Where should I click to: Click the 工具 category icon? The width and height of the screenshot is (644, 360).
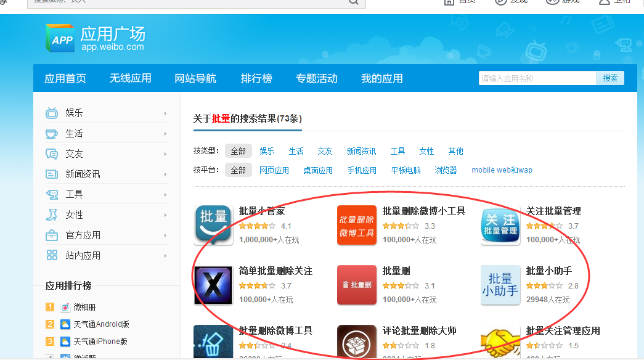click(x=52, y=194)
